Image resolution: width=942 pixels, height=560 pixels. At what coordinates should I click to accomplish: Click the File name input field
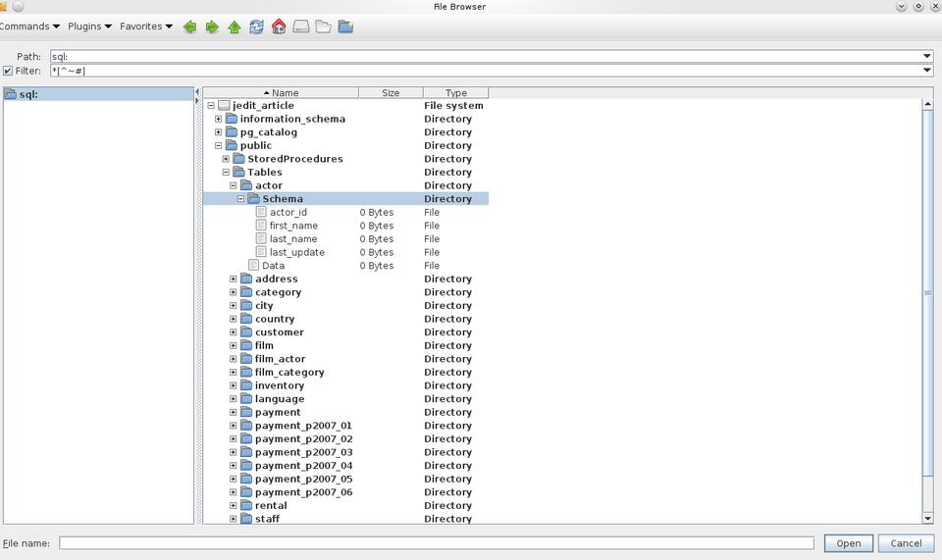click(x=436, y=542)
